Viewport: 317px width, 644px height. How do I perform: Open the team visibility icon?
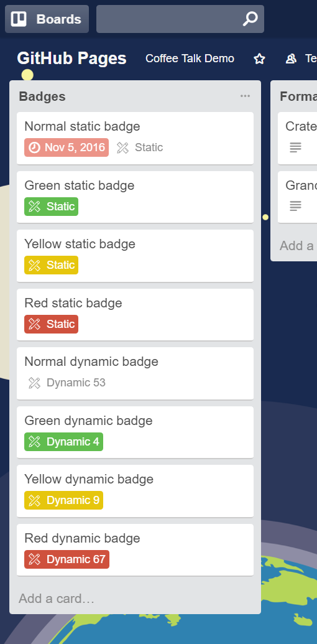point(291,58)
